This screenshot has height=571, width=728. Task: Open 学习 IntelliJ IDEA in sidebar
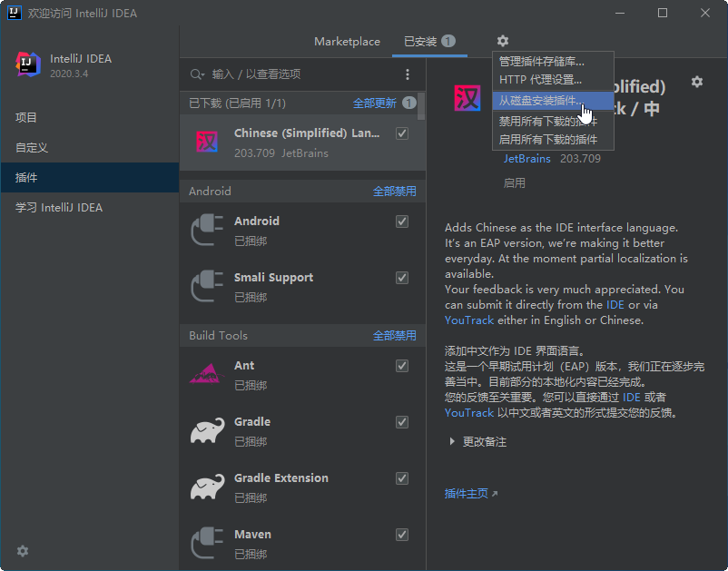tap(90, 208)
